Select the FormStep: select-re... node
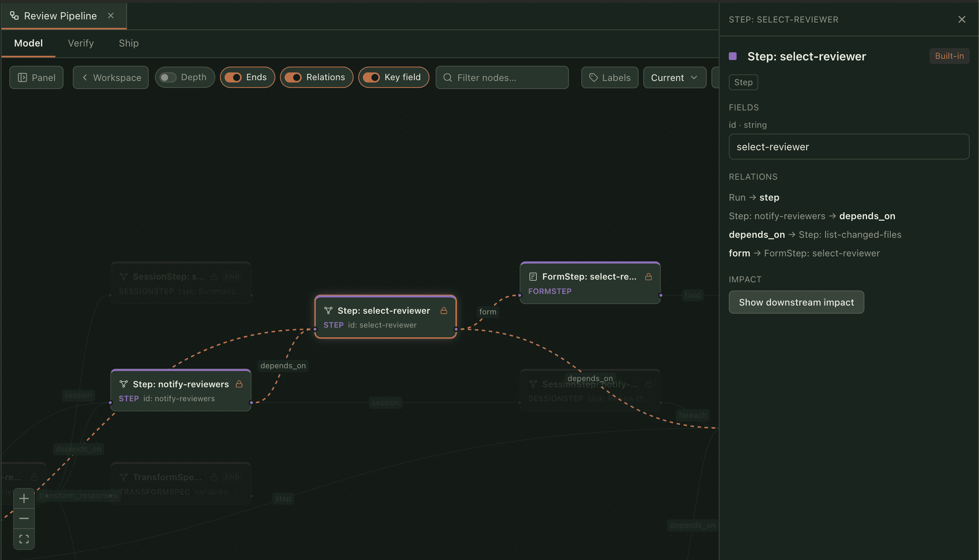Image resolution: width=979 pixels, height=560 pixels. 590,283
